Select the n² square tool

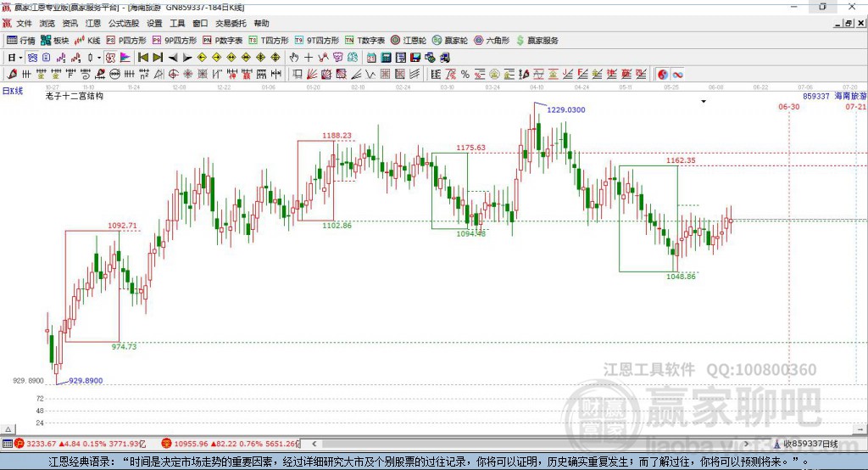coord(144,74)
